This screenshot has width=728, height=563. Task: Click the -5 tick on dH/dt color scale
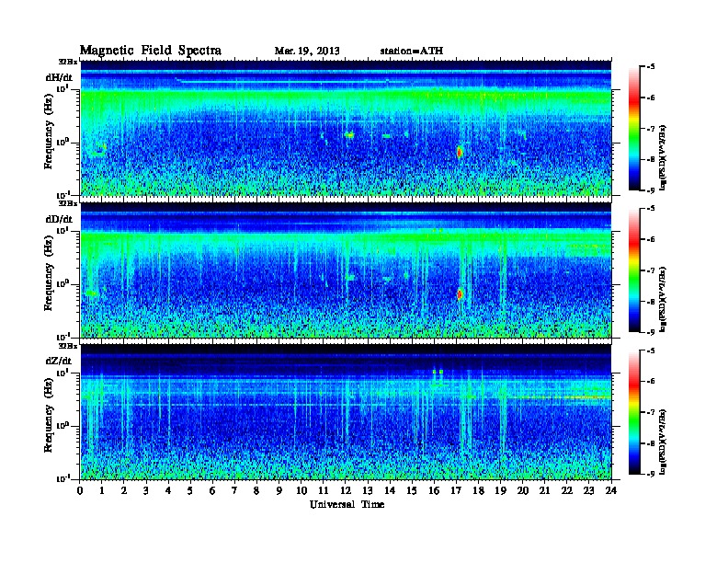[x=651, y=67]
